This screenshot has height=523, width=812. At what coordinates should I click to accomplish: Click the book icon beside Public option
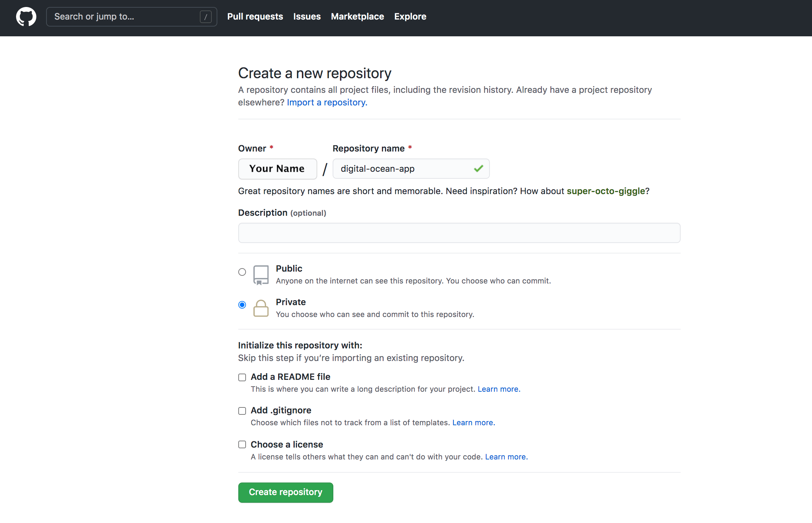pyautogui.click(x=261, y=274)
